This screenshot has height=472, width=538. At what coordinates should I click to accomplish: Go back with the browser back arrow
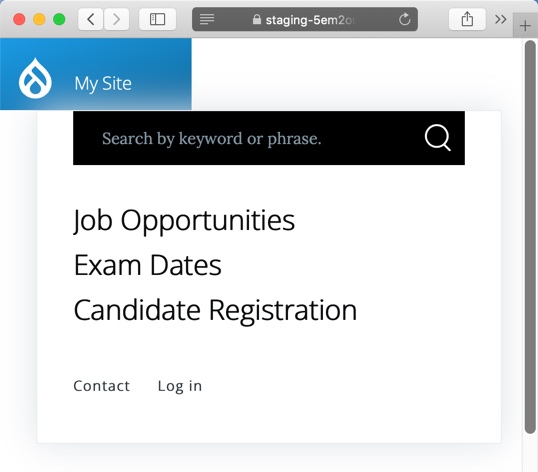91,19
